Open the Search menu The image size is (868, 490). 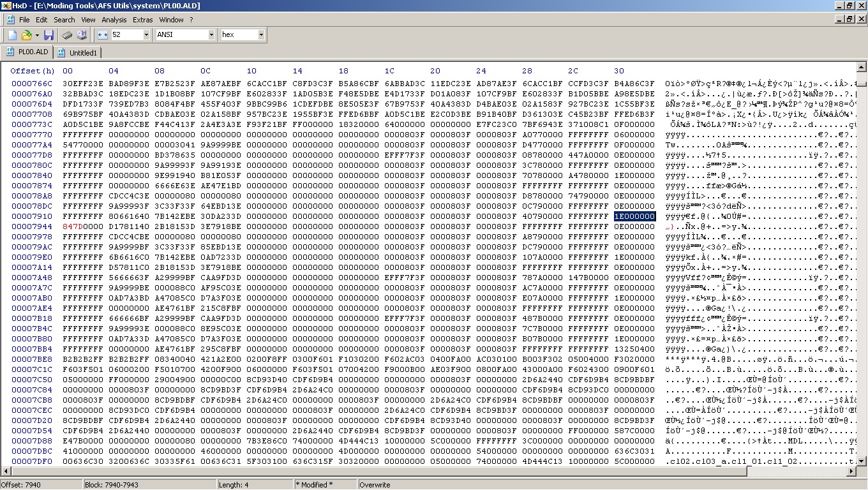coord(64,20)
